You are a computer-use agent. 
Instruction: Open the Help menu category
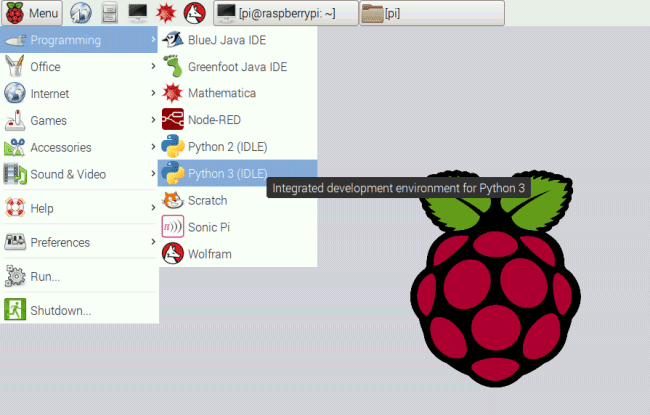click(79, 208)
